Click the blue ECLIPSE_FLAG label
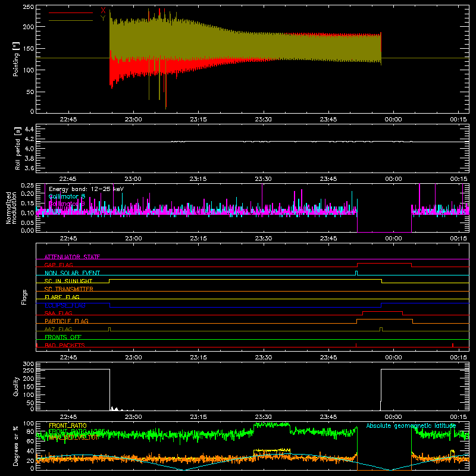Screen dimensions: 476x476 (x=65, y=305)
